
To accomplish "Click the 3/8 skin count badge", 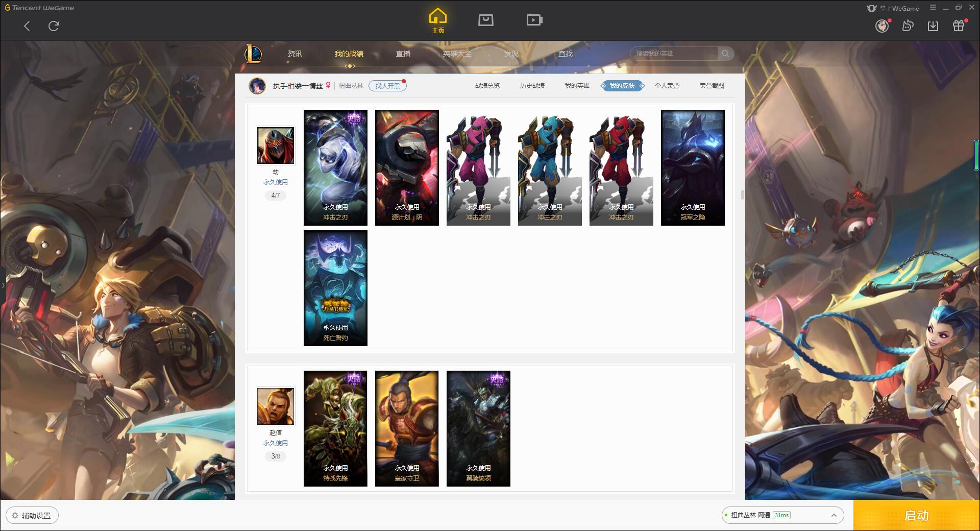I will click(x=276, y=456).
